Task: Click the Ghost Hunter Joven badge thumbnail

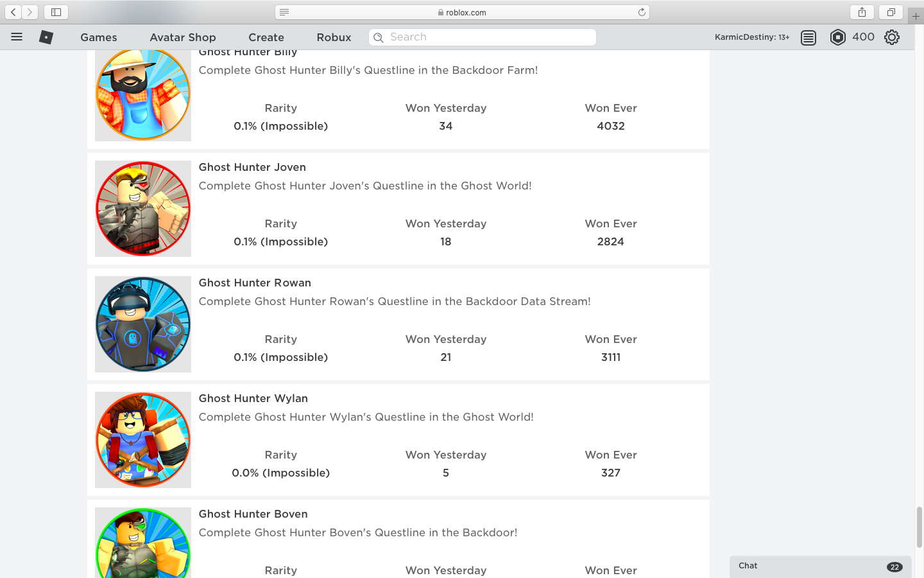Action: tap(143, 209)
